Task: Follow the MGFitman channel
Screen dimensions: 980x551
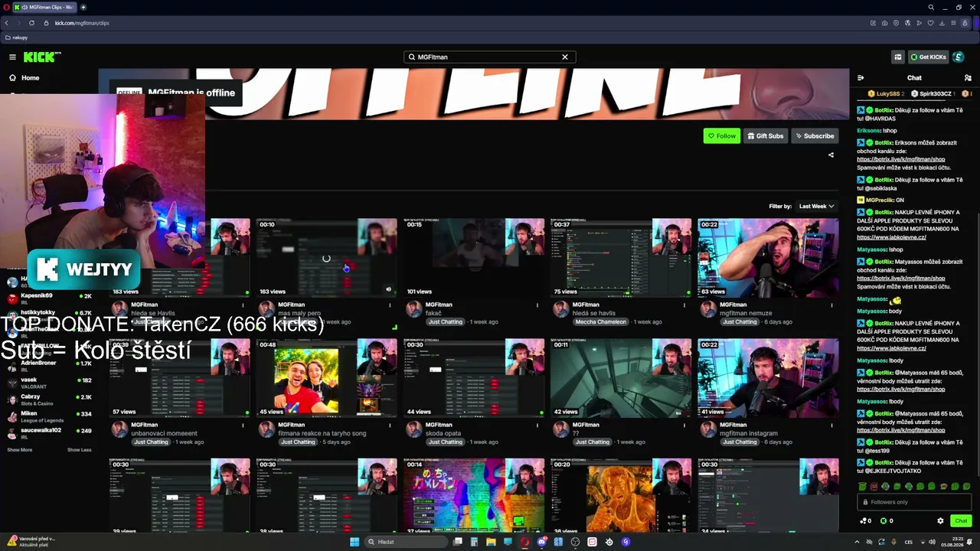Action: point(721,136)
